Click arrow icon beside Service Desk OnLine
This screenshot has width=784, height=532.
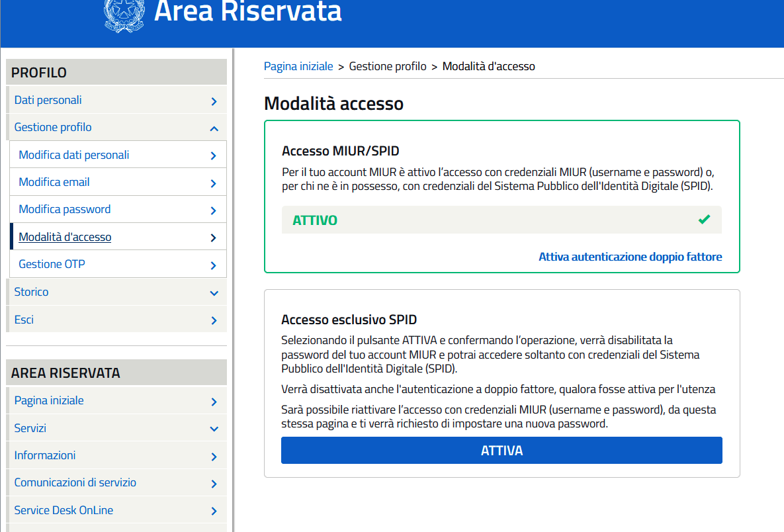coord(214,511)
